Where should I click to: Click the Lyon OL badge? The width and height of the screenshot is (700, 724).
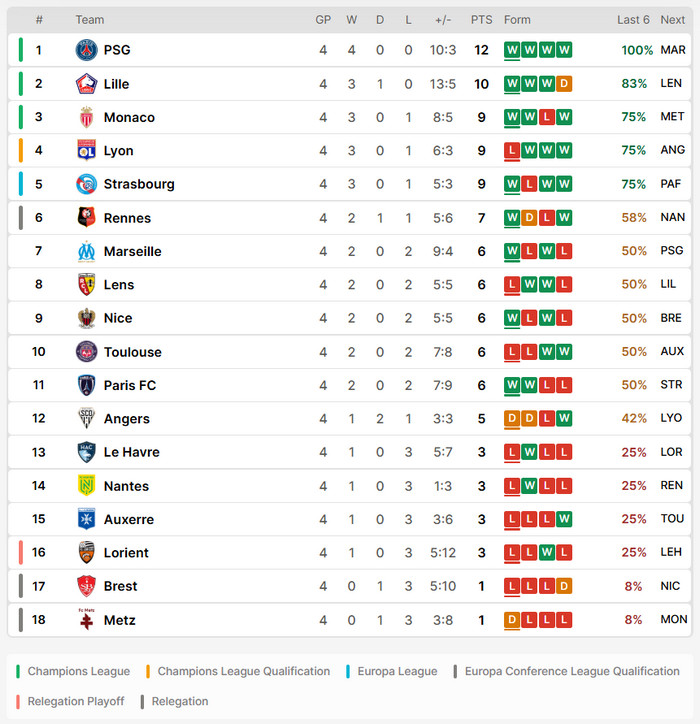click(x=86, y=151)
